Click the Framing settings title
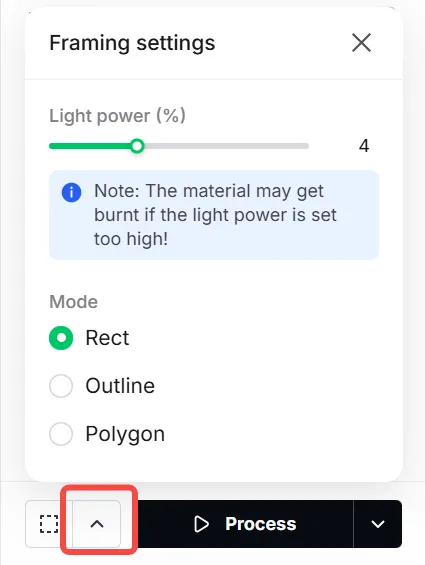 (x=132, y=43)
